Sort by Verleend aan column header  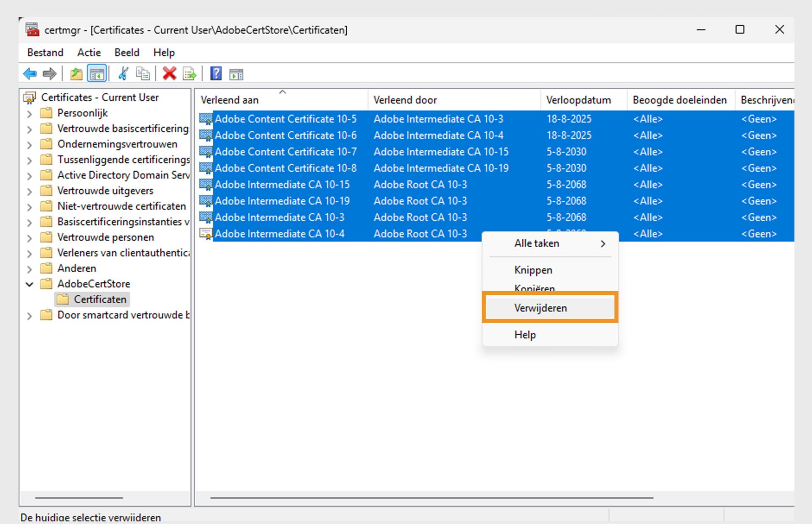pyautogui.click(x=282, y=100)
